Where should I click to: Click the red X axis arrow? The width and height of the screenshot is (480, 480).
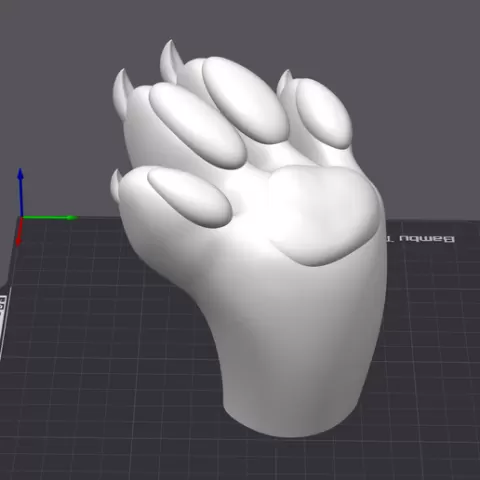pyautogui.click(x=19, y=232)
